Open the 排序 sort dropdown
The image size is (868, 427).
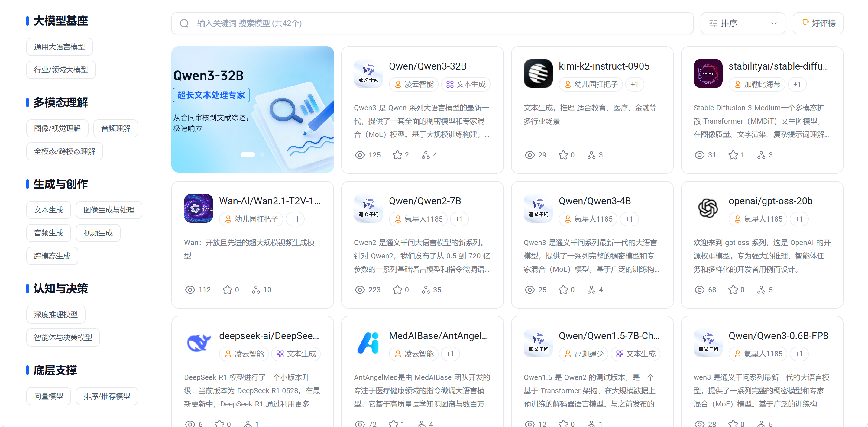point(743,23)
